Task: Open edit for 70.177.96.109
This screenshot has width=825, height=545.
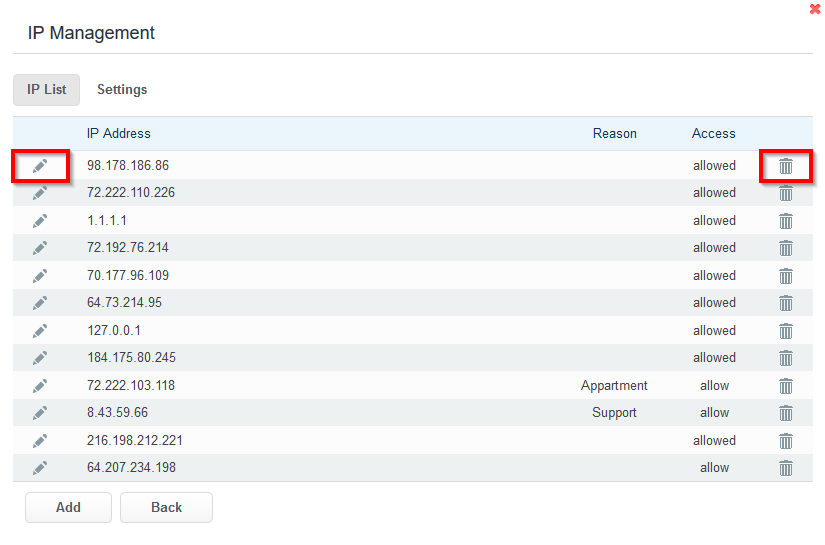Action: pyautogui.click(x=40, y=276)
